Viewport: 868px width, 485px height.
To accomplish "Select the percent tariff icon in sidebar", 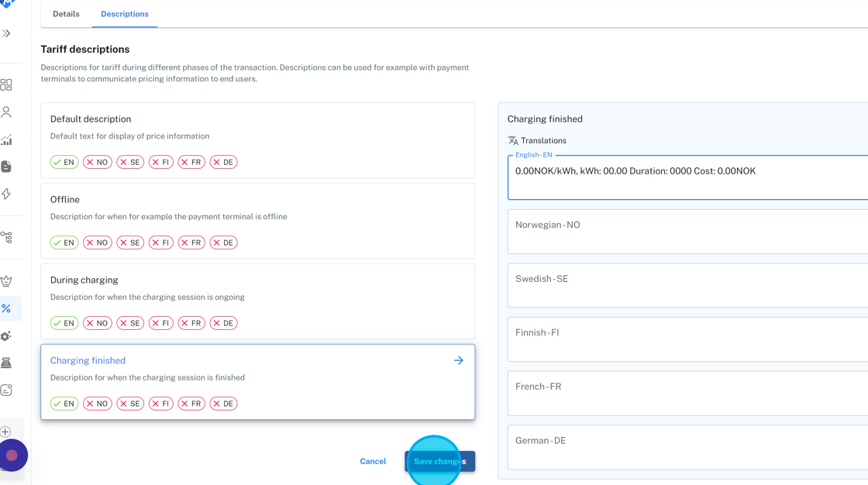I will [x=6, y=308].
